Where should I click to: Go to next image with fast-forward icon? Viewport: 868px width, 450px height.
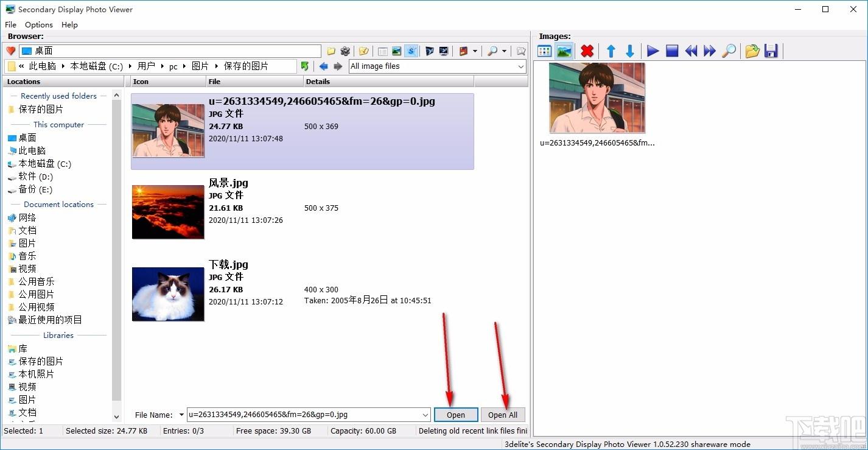710,51
